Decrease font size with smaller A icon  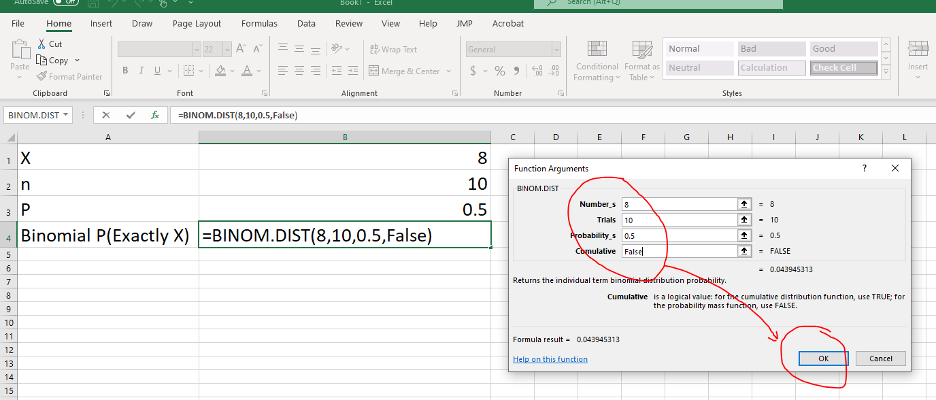pyautogui.click(x=257, y=49)
